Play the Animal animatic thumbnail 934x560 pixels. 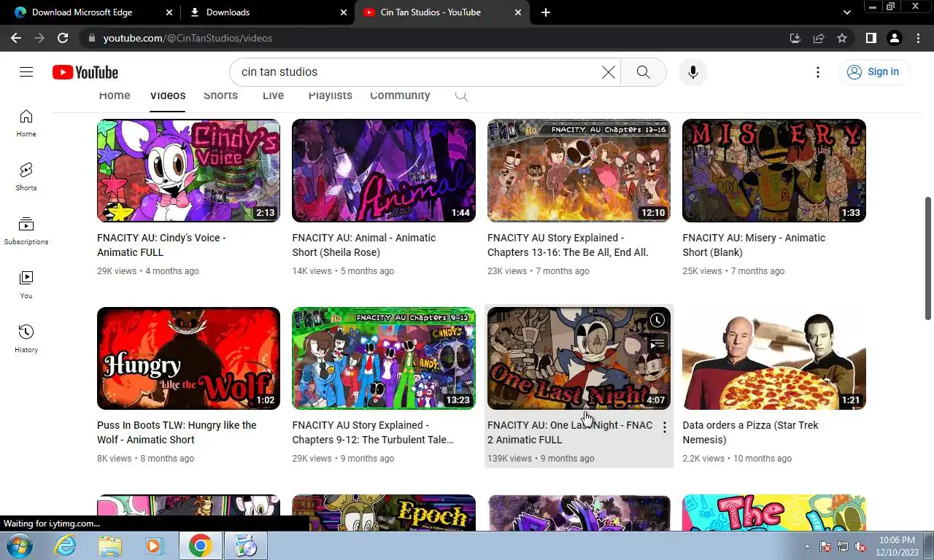(384, 171)
